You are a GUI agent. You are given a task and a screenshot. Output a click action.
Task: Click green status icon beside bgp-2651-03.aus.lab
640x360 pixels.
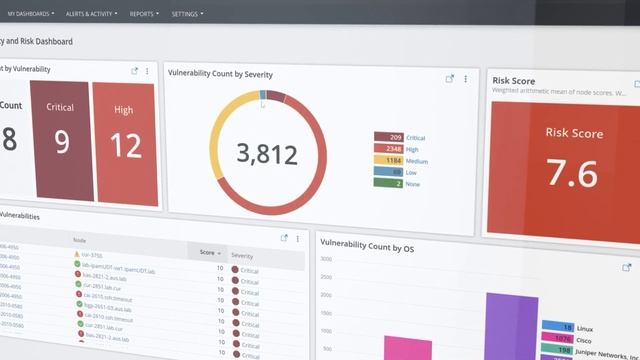pos(80,304)
